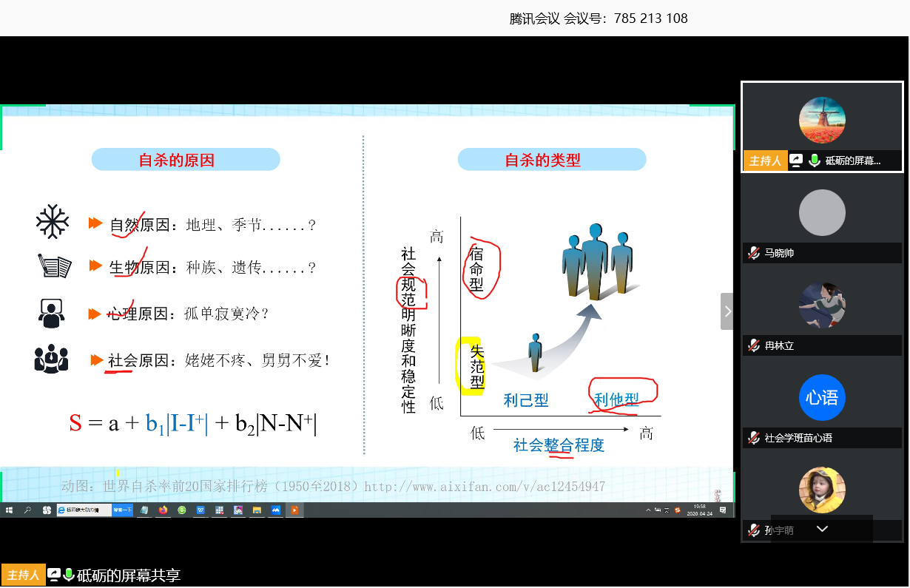Viewport: 910px width, 588px height.
Task: Click the Windows Start button in taskbar
Action: pyautogui.click(x=9, y=510)
